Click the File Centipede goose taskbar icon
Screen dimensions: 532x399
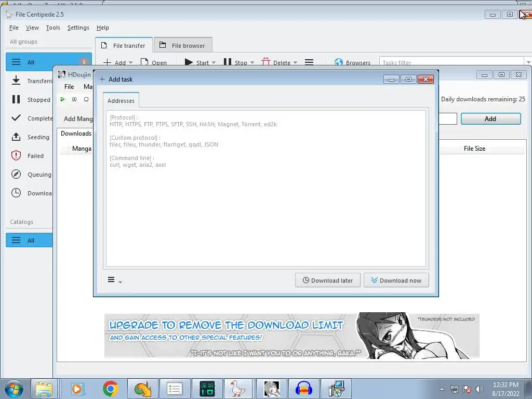[x=237, y=389]
